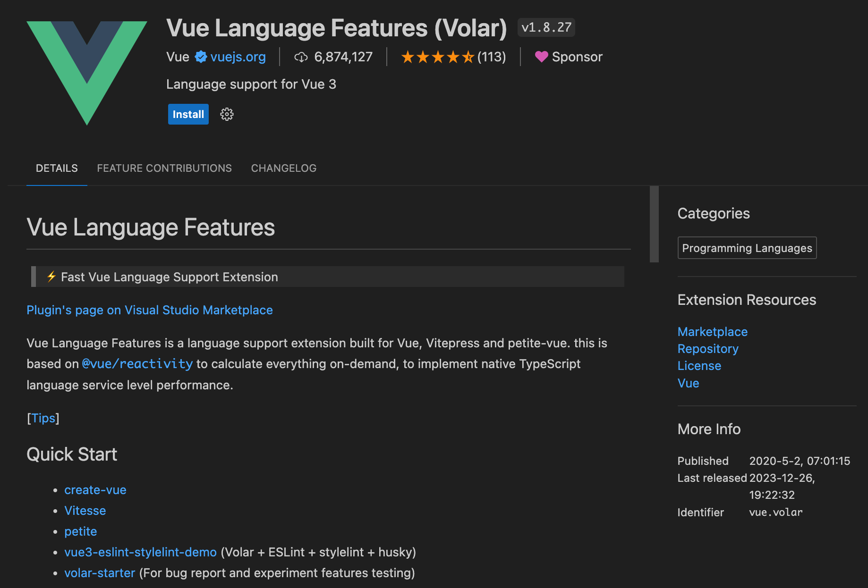This screenshot has width=868, height=588.
Task: Open the Repository resource link
Action: [708, 349]
